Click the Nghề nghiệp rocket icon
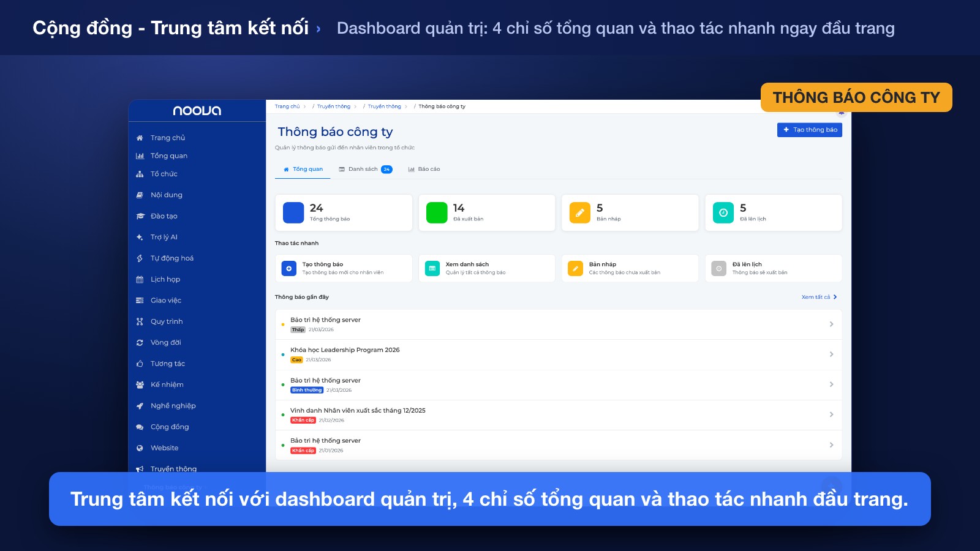This screenshot has width=980, height=551. [140, 406]
